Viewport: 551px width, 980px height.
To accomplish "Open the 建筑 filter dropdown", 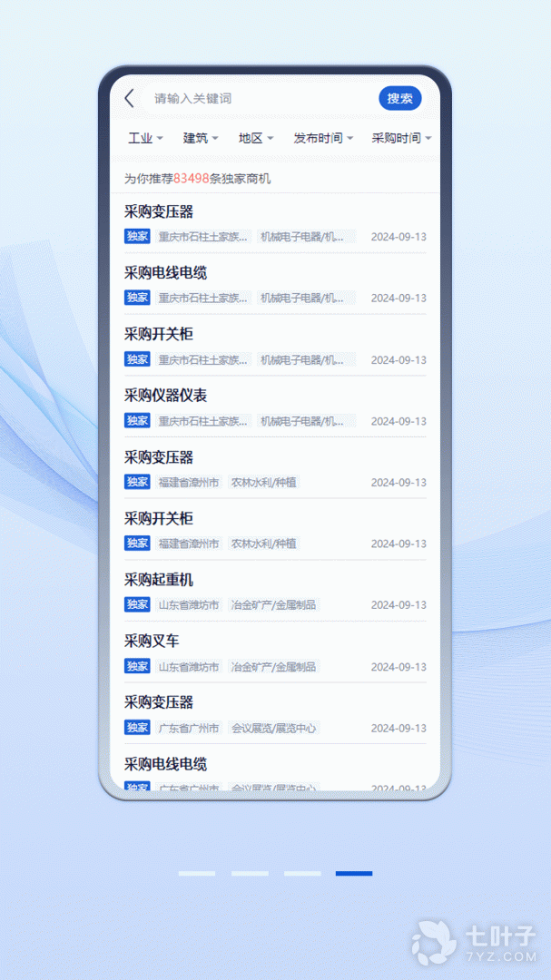I will pos(201,138).
